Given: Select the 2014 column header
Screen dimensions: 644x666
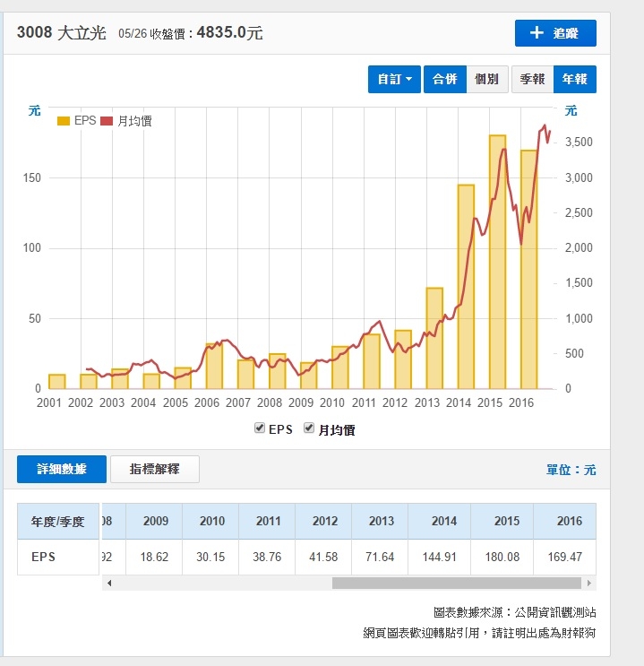Looking at the screenshot, I should pos(439,521).
